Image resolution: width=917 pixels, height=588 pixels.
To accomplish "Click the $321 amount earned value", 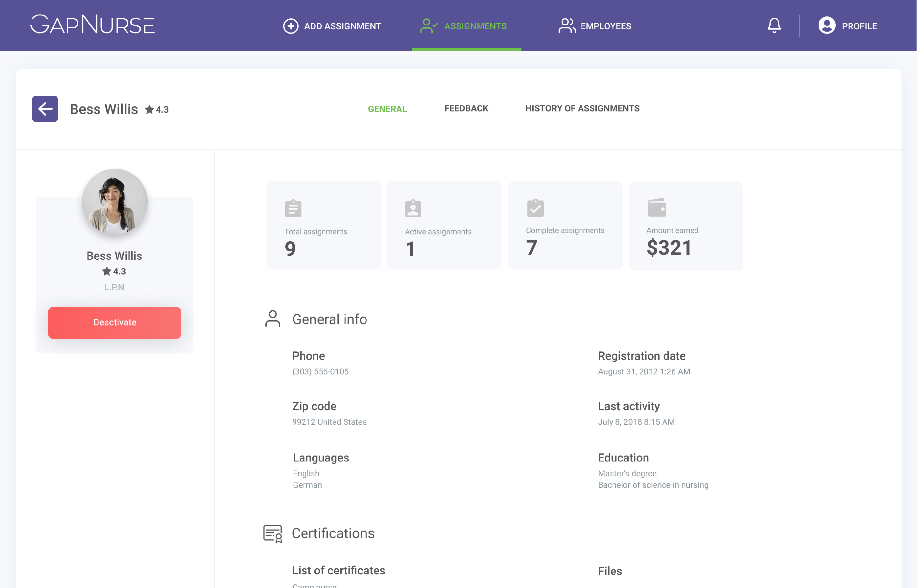I will tap(669, 248).
